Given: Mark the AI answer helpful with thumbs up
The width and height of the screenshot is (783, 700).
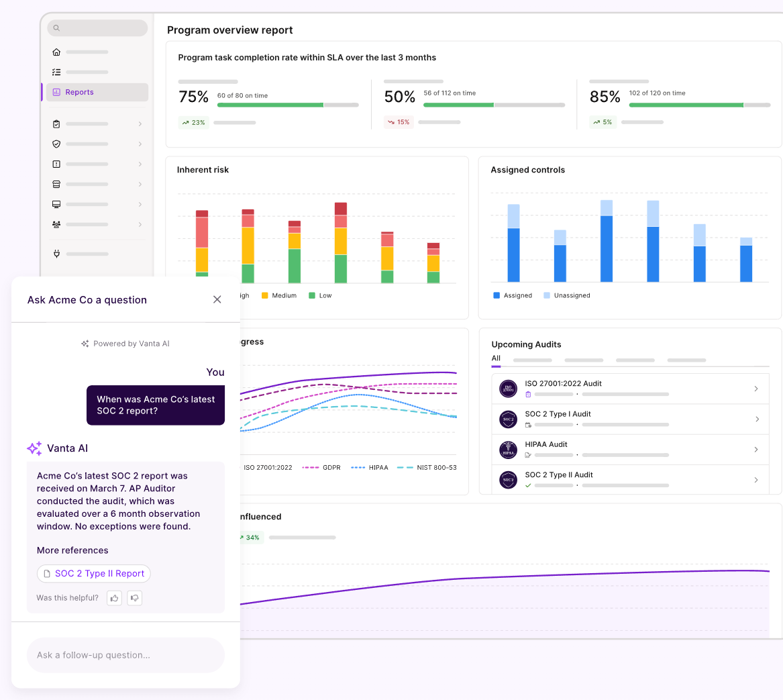Looking at the screenshot, I should [114, 597].
